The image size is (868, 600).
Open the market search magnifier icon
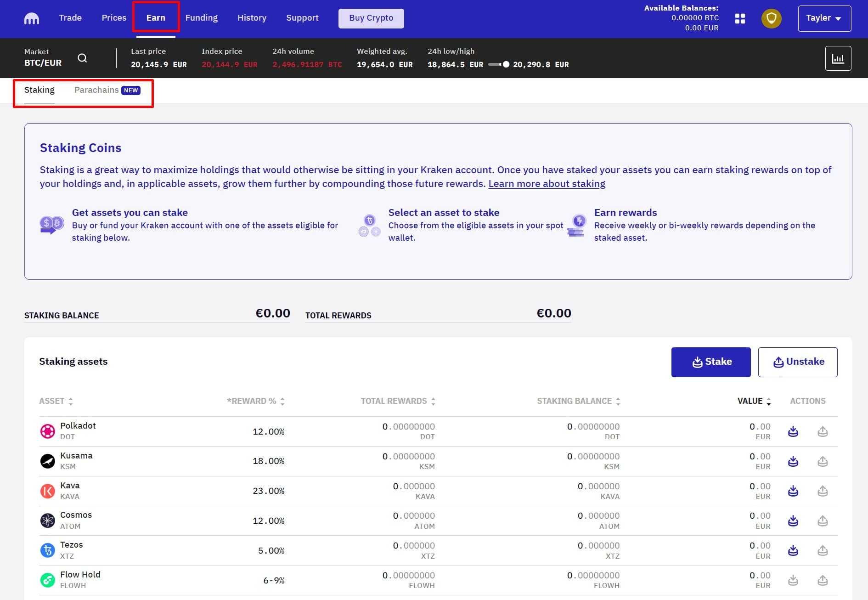tap(82, 58)
